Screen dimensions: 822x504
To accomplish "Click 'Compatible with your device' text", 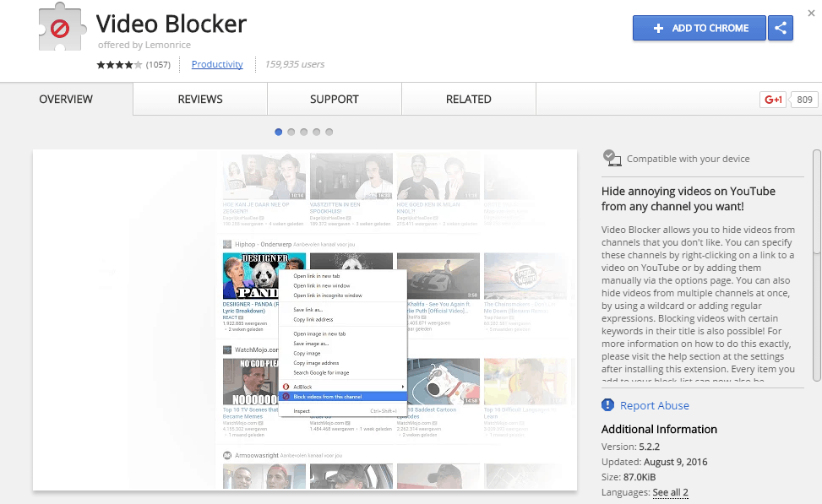I will tap(688, 159).
